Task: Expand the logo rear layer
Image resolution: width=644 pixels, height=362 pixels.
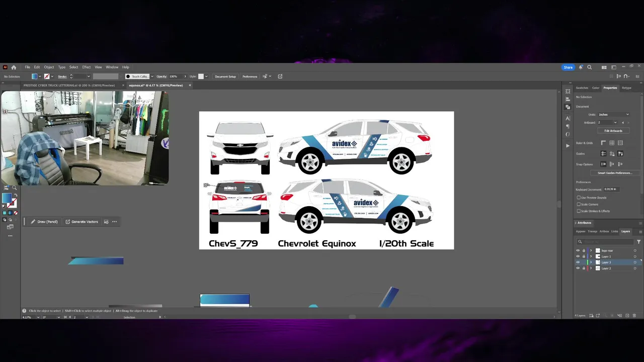Action: point(591,250)
